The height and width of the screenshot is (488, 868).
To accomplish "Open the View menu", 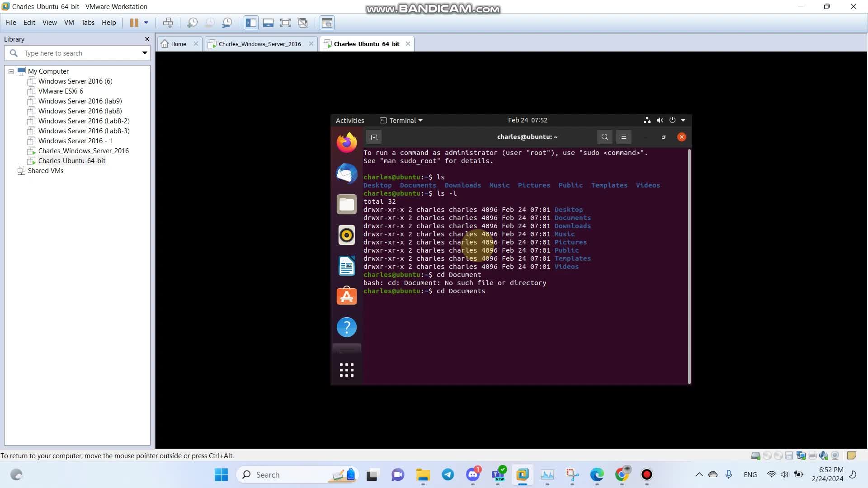I will pos(50,23).
